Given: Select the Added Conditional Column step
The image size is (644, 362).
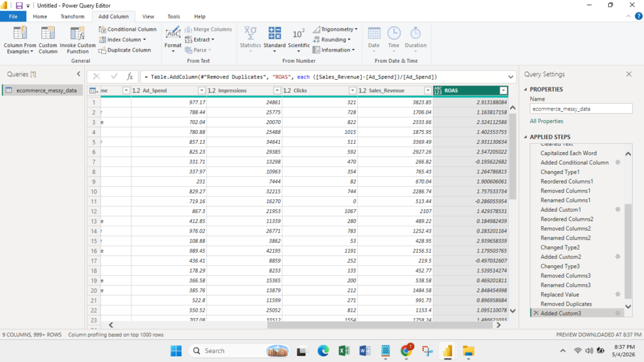Looking at the screenshot, I should click(x=574, y=163).
